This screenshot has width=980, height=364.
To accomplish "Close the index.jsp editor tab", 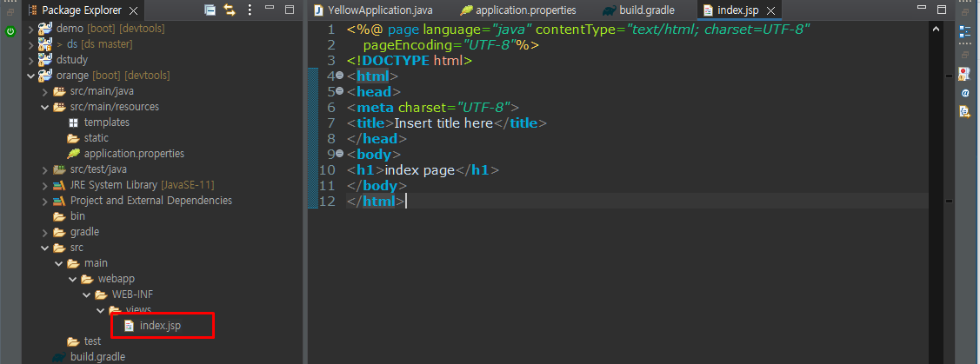I will 770,10.
